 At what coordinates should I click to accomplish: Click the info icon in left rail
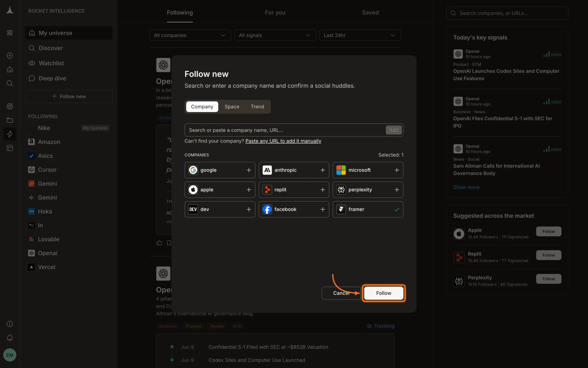tap(10, 324)
